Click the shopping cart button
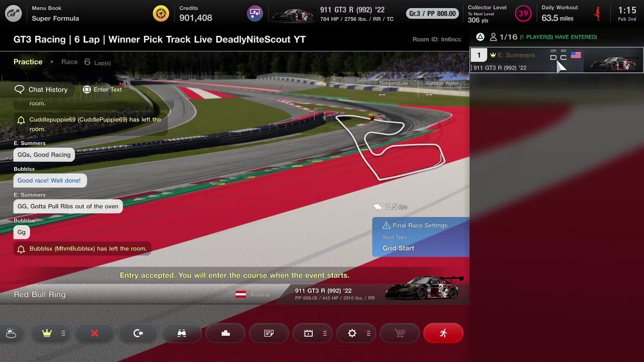Image resolution: width=644 pixels, height=362 pixels. 400,333
